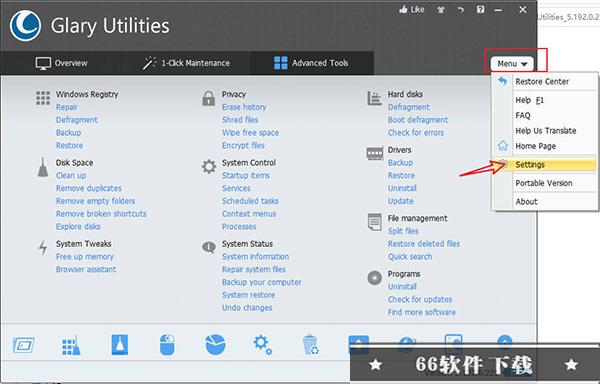Click the Windows Registry grid icon
Image resolution: width=600 pixels, height=384 pixels.
click(x=43, y=98)
